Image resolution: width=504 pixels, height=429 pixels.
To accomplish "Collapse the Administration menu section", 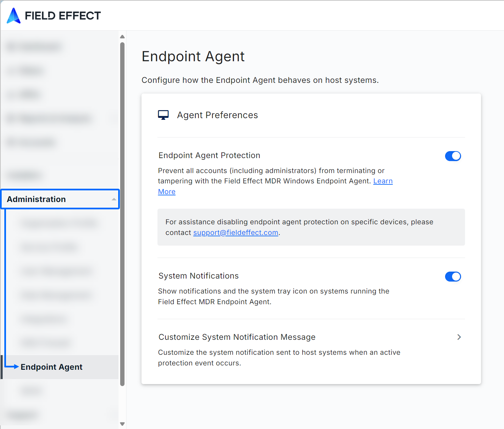I will coord(60,199).
